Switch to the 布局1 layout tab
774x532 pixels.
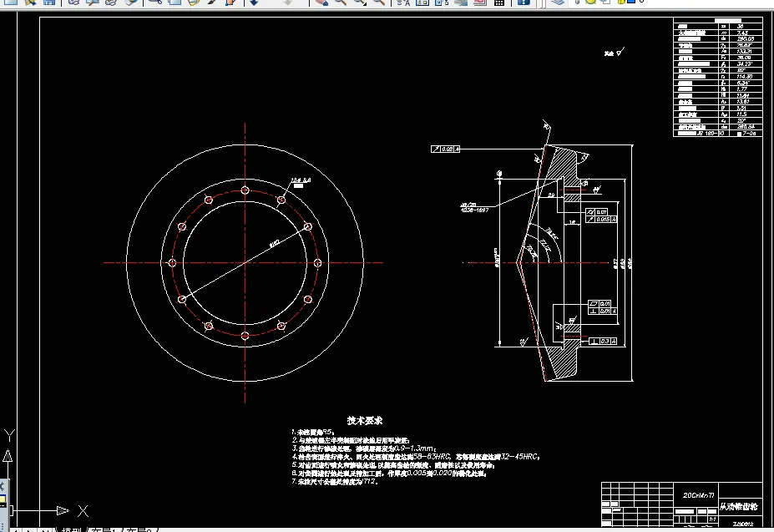coord(104,530)
